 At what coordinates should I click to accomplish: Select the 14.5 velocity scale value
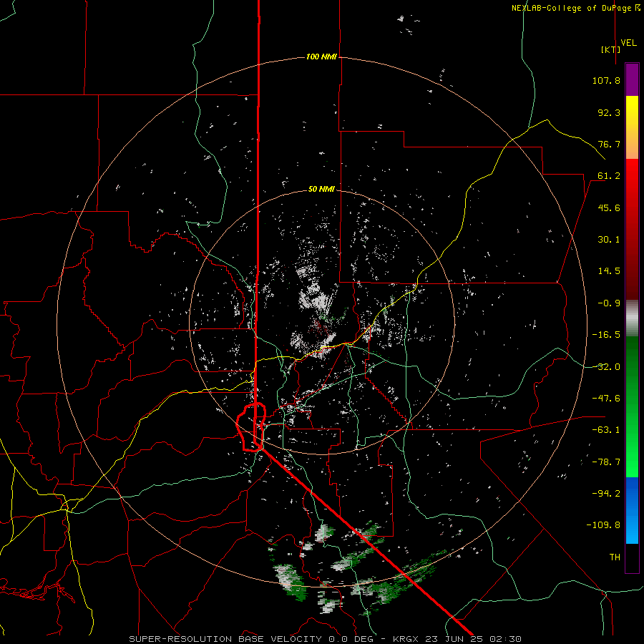click(609, 271)
